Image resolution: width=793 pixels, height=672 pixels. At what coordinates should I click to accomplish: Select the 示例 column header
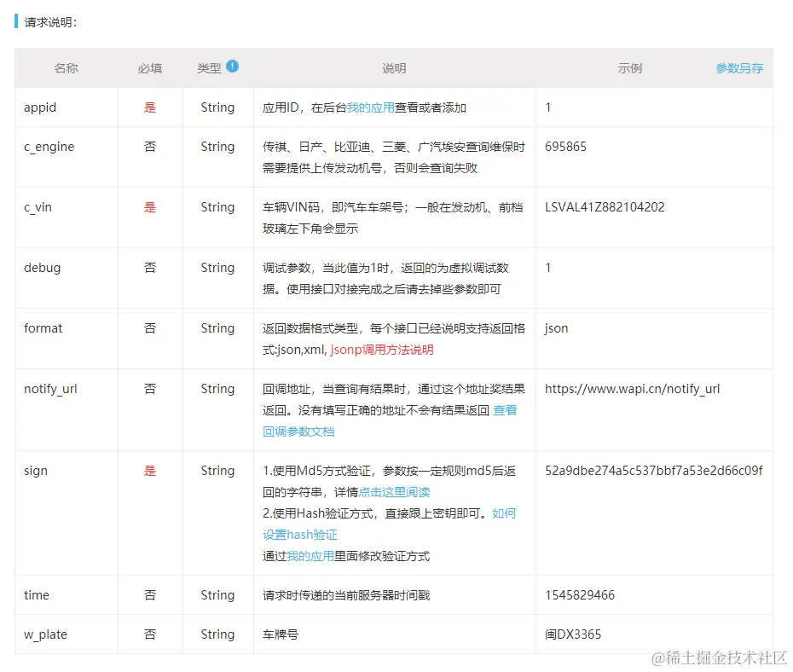click(x=629, y=68)
